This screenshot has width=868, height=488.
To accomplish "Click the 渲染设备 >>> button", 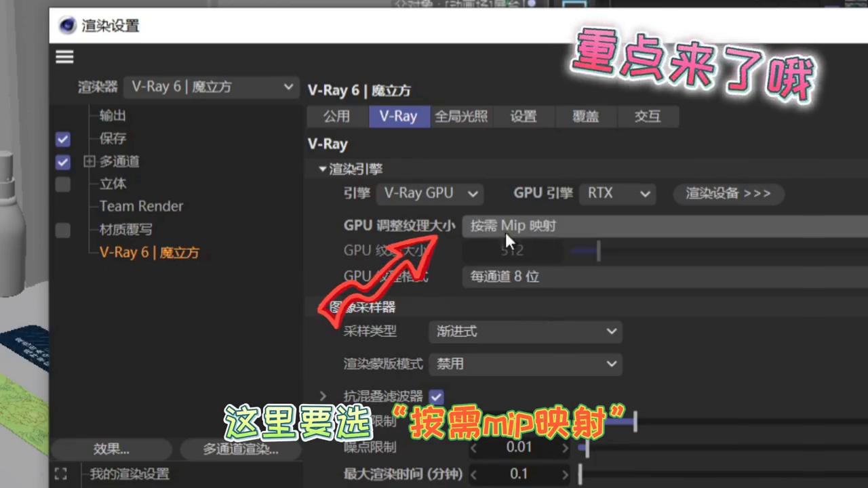I will point(728,193).
